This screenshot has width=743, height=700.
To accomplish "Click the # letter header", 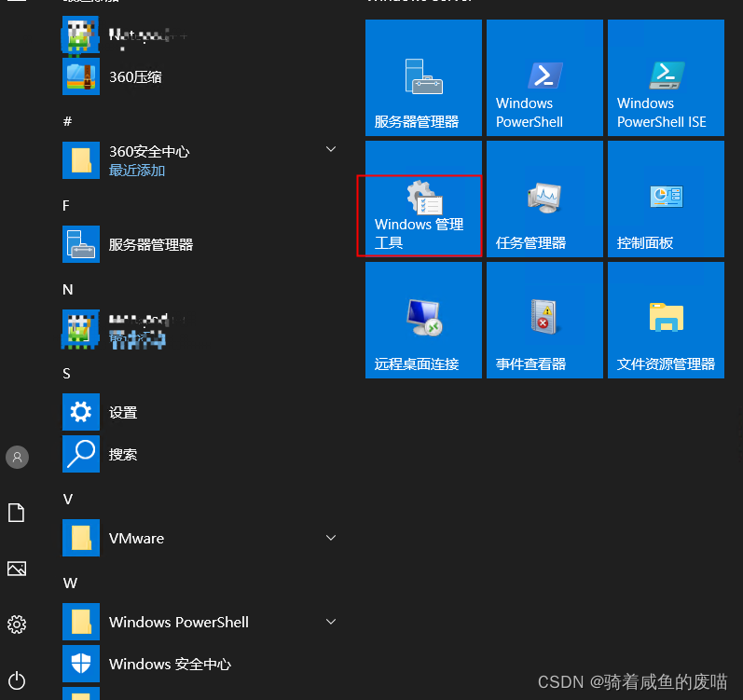I will (x=67, y=121).
